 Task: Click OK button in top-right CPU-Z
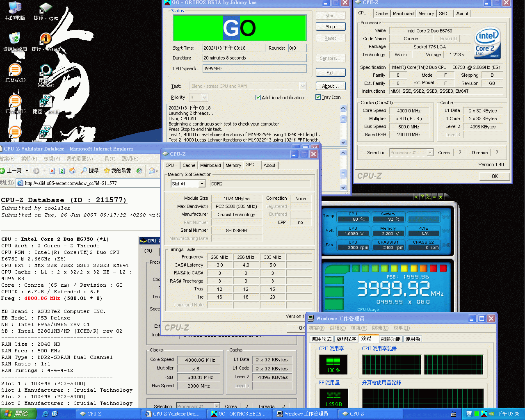pos(495,176)
